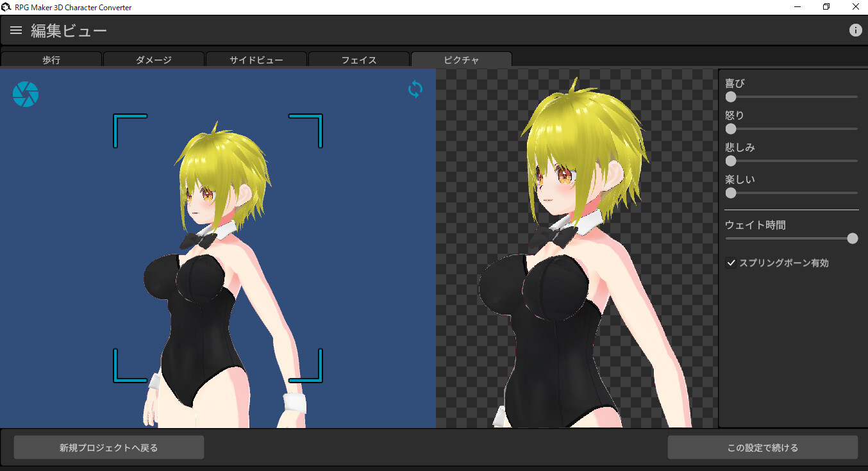Adjust the 楽しい slider
The image size is (868, 471).
[x=731, y=193]
